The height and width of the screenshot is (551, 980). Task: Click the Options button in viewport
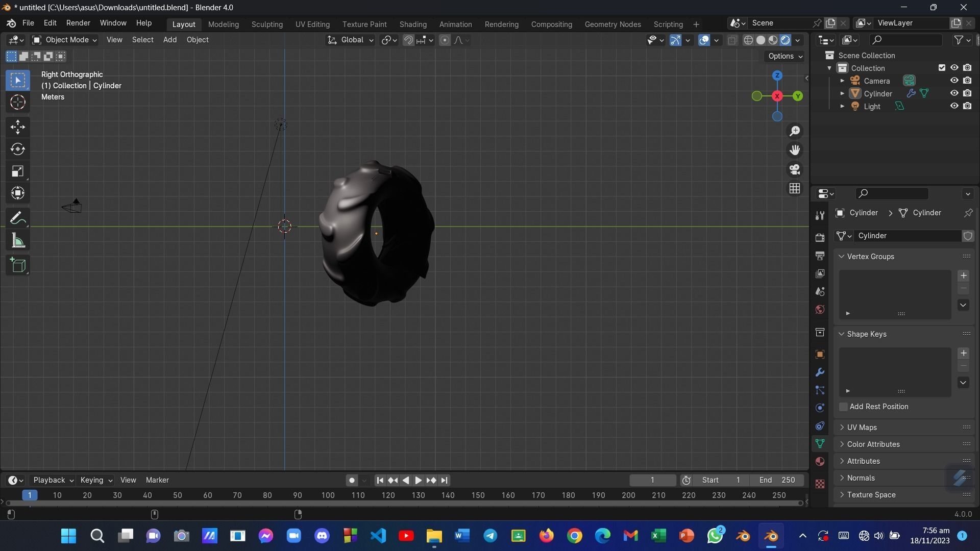785,56
